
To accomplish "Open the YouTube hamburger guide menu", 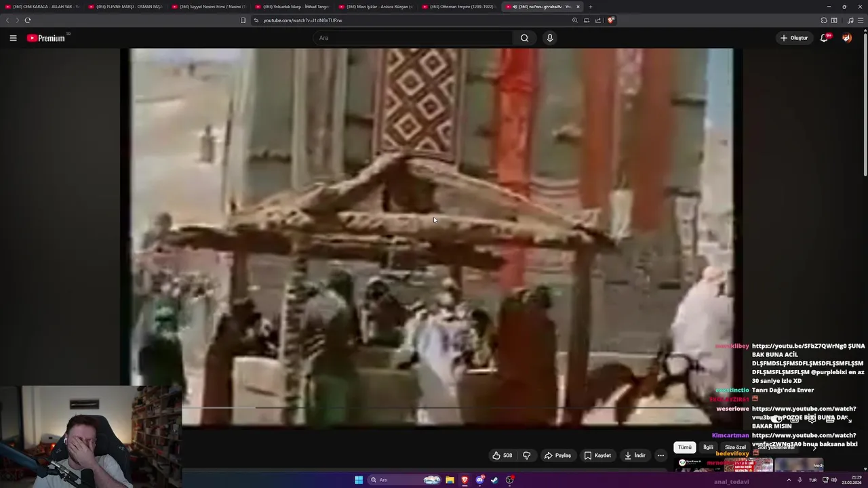I will 13,38.
